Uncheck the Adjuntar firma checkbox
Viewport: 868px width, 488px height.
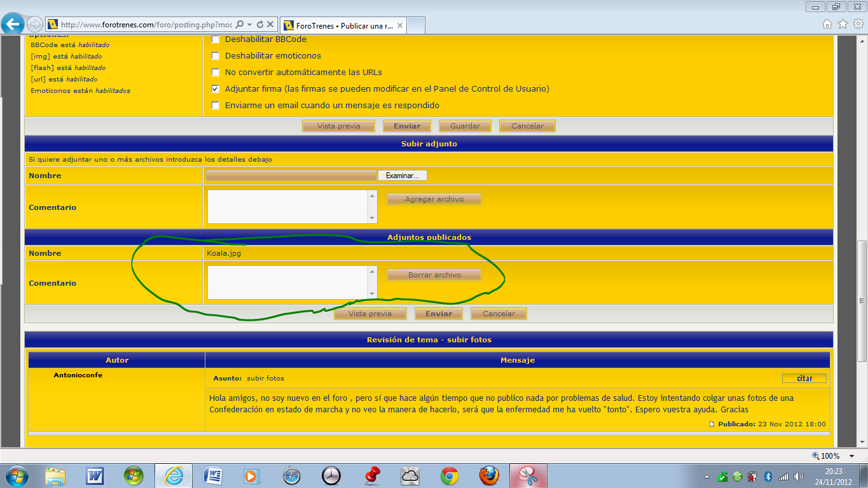coord(216,88)
